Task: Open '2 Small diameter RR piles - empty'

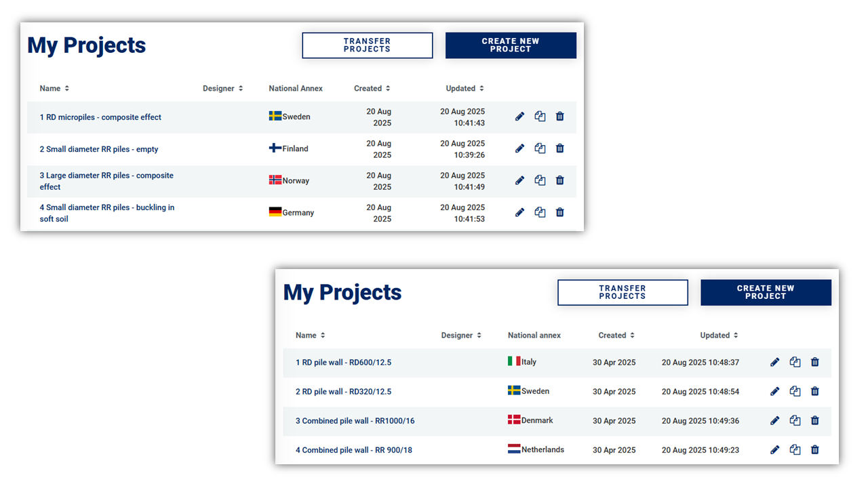Action: 99,149
